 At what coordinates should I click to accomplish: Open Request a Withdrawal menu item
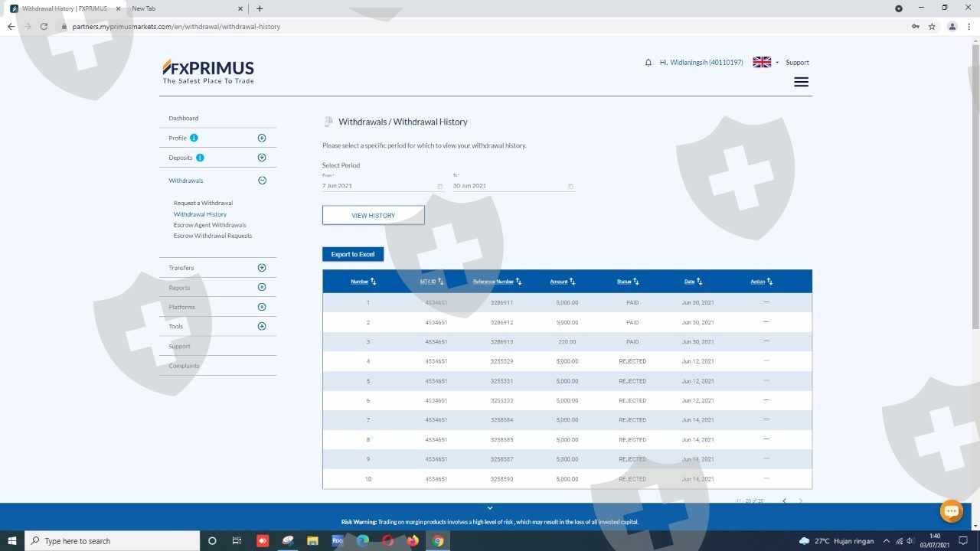pyautogui.click(x=203, y=203)
